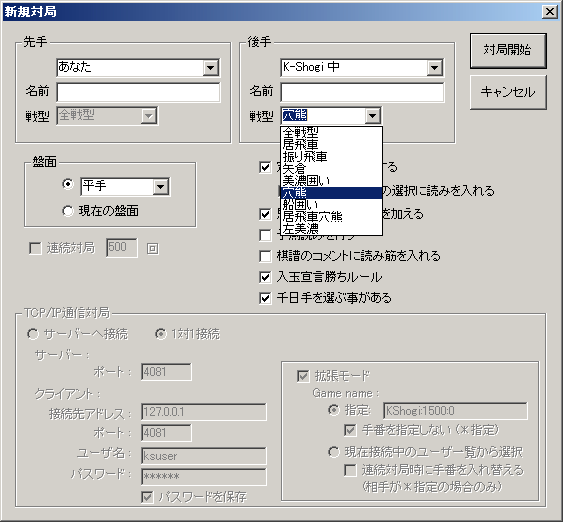This screenshot has height=522, width=563.
Task: Select 居飛車穴熊 from the strategy list
Action: (x=331, y=217)
